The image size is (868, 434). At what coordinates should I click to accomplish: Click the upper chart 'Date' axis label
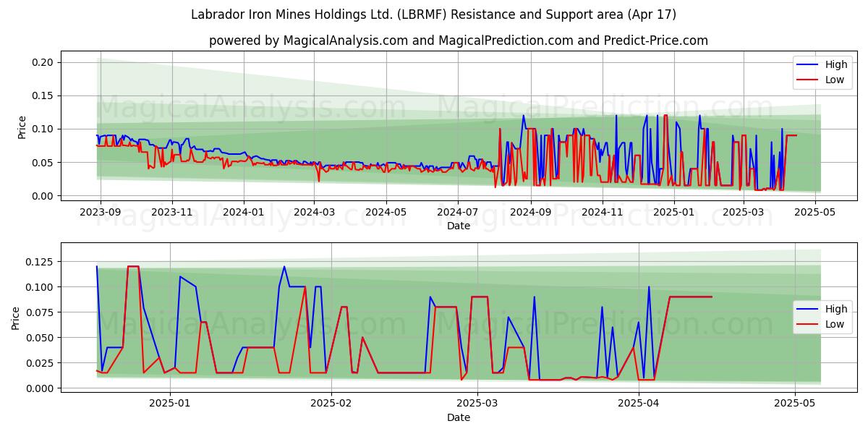pos(459,226)
